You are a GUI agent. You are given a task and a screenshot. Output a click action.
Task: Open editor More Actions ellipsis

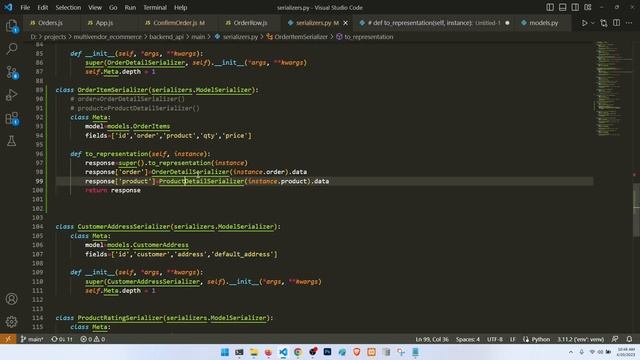click(629, 23)
